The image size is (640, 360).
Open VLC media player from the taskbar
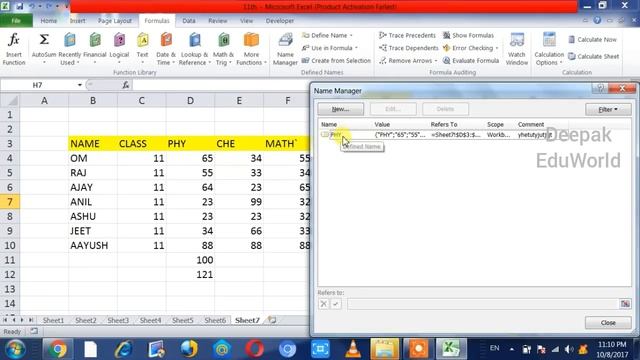click(x=353, y=349)
